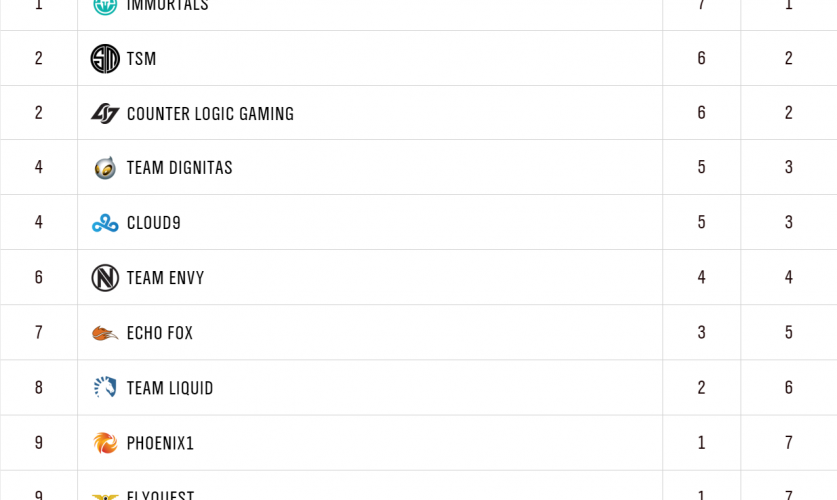Select the Team Liquid name
The image size is (837, 500).
tap(170, 388)
